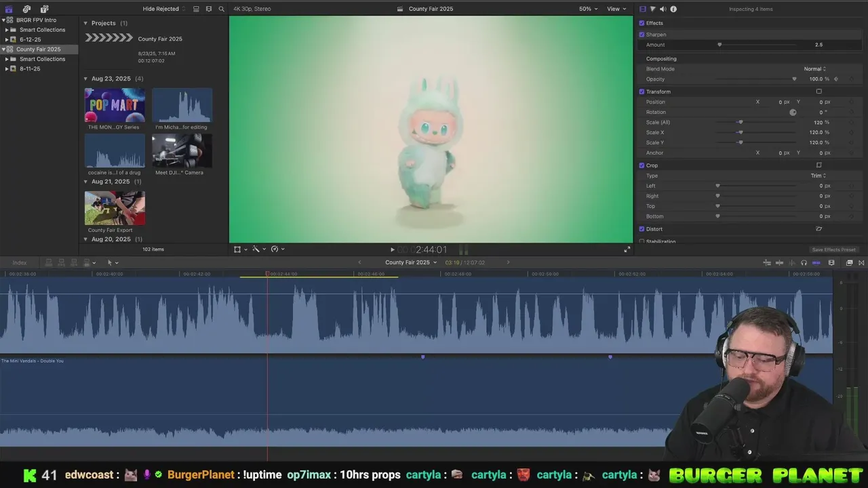
Task: Toggle the Distort checkbox
Action: 642,229
